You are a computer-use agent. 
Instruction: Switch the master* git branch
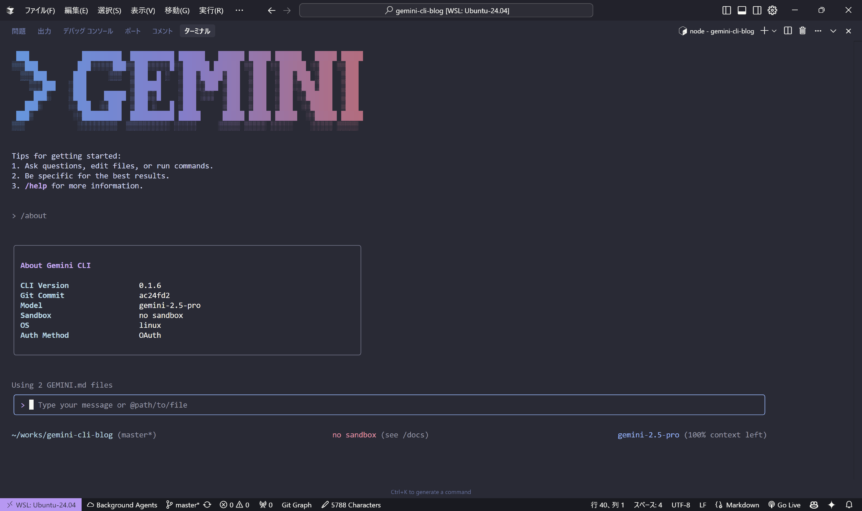click(x=183, y=505)
